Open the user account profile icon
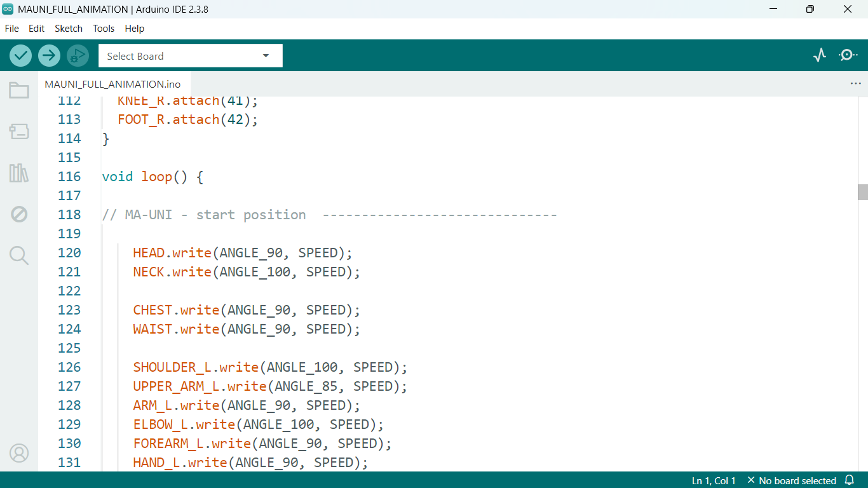This screenshot has height=488, width=868. [x=19, y=453]
